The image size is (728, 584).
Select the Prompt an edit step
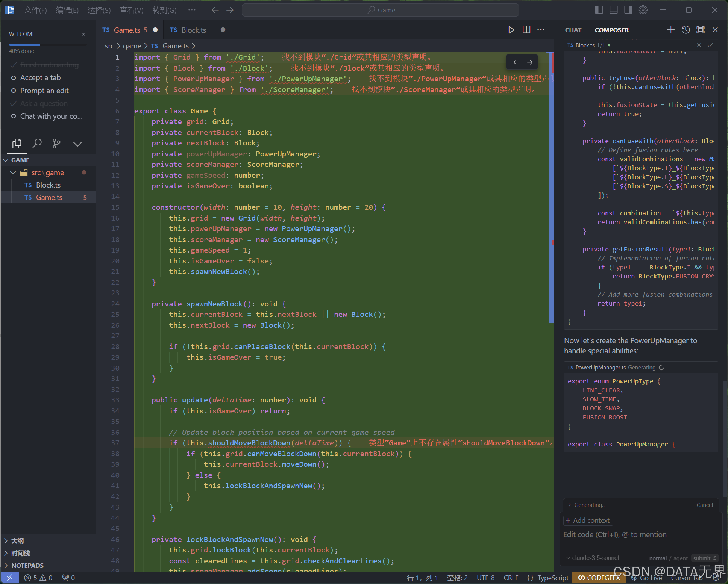44,91
